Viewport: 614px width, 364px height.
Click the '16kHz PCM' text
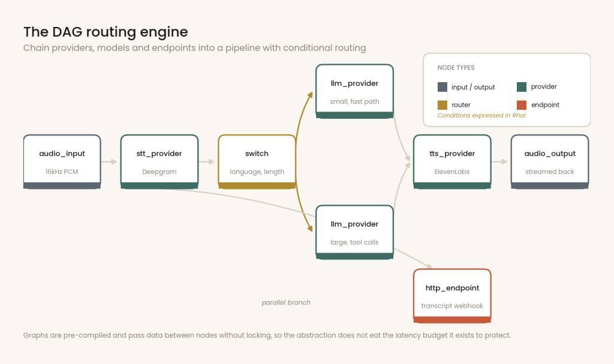tap(62, 172)
